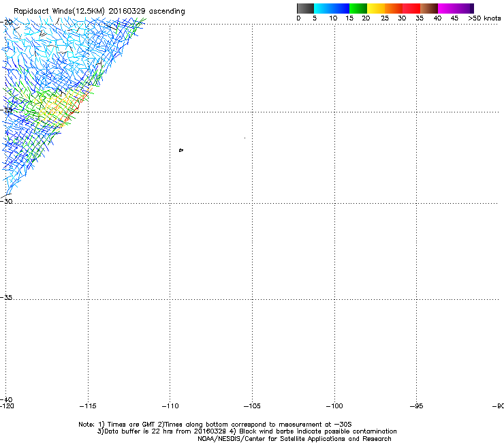Click the small island outline near -109 longitude
504x443 pixels.
pos(181,150)
